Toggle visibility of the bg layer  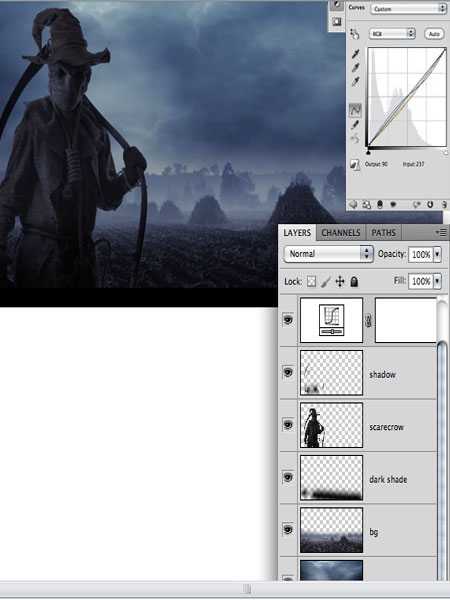tap(288, 530)
